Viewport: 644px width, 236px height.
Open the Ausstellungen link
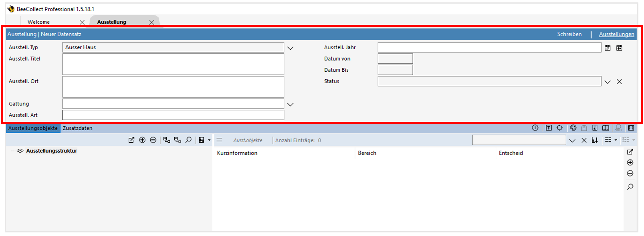coord(616,34)
